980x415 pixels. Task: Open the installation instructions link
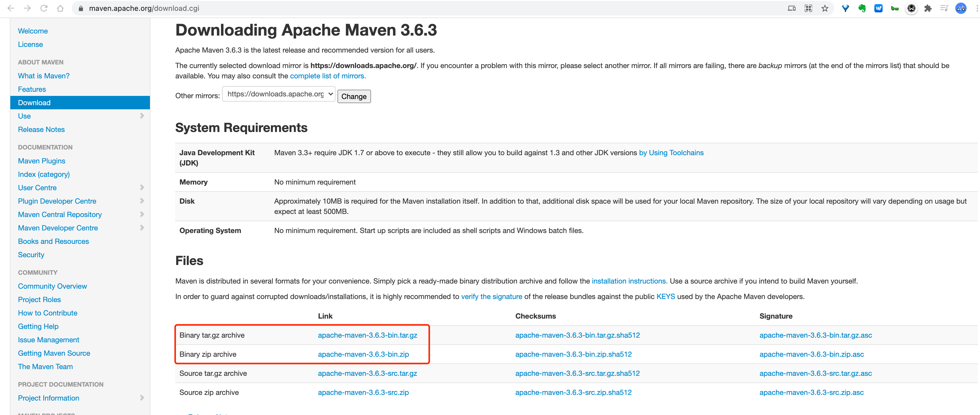pos(629,281)
